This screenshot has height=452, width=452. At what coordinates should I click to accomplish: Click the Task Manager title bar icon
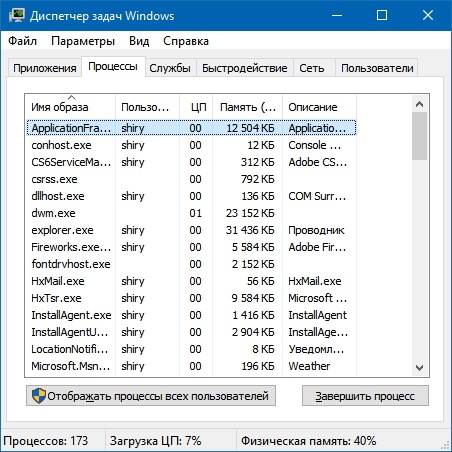(16, 15)
